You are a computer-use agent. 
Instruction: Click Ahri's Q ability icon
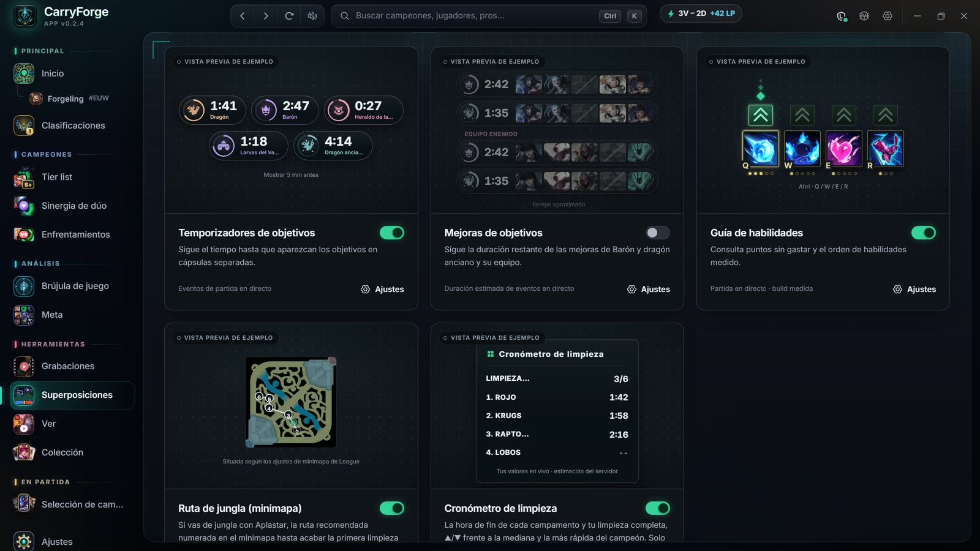click(x=761, y=149)
